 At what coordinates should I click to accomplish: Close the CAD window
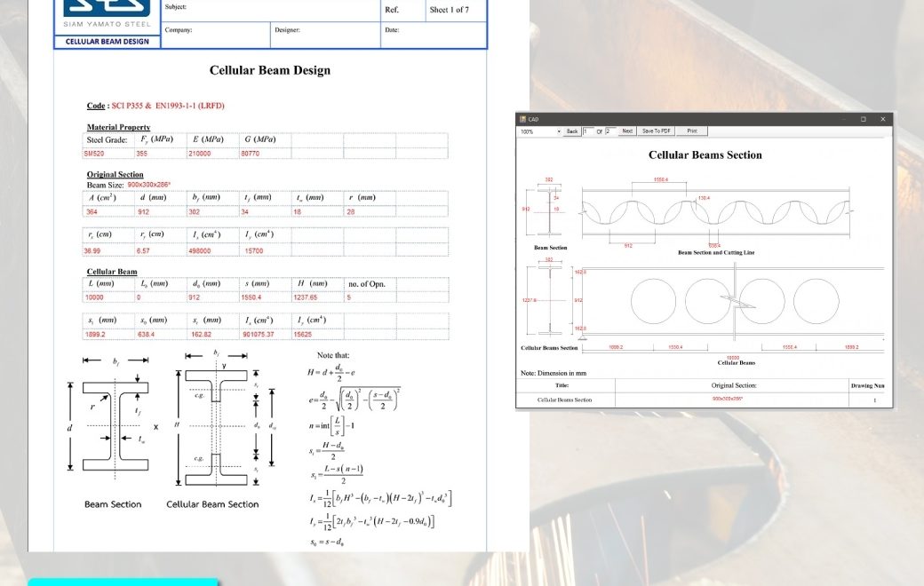(883, 119)
